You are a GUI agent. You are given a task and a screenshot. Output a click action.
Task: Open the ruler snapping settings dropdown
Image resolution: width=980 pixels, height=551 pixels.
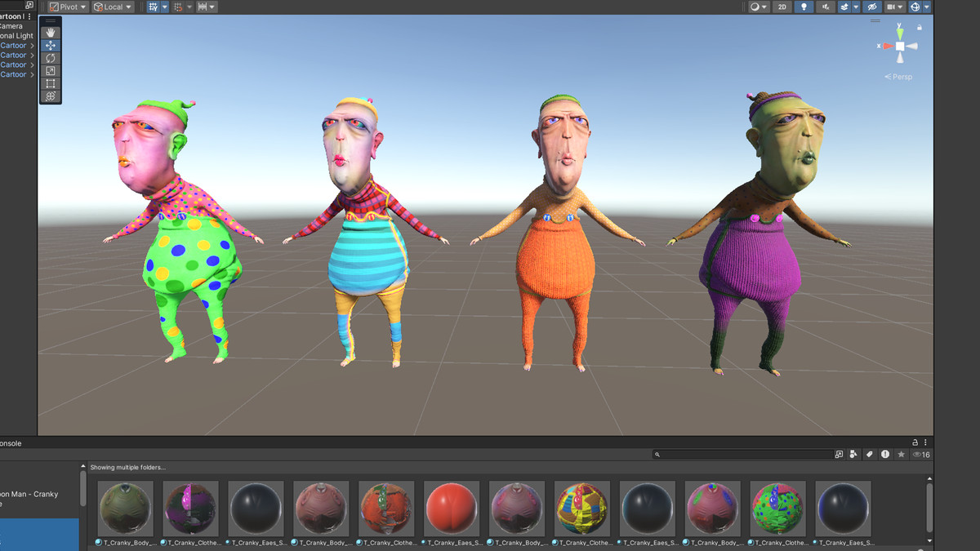[x=207, y=7]
